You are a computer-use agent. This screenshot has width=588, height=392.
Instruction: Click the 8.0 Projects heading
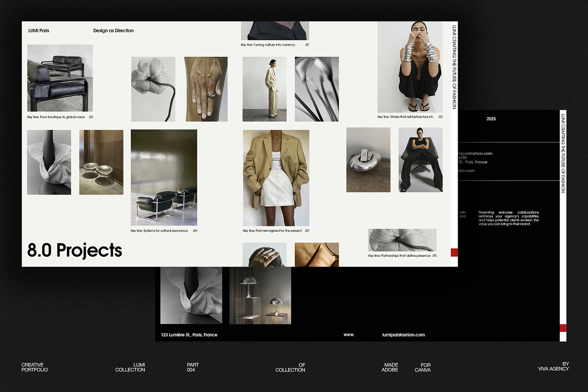coord(74,250)
